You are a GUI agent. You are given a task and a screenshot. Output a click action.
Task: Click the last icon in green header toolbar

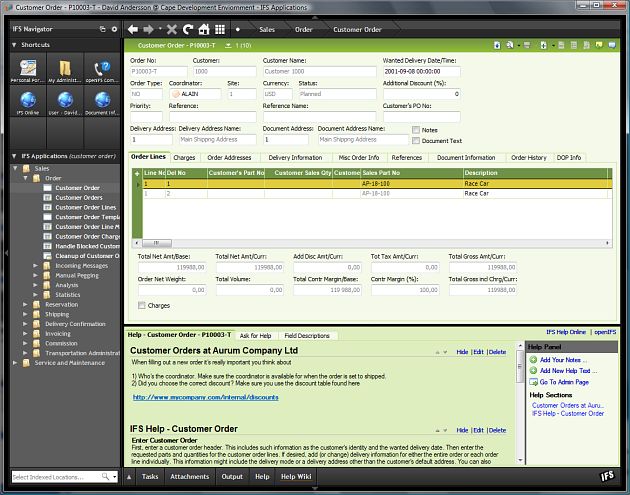point(612,45)
